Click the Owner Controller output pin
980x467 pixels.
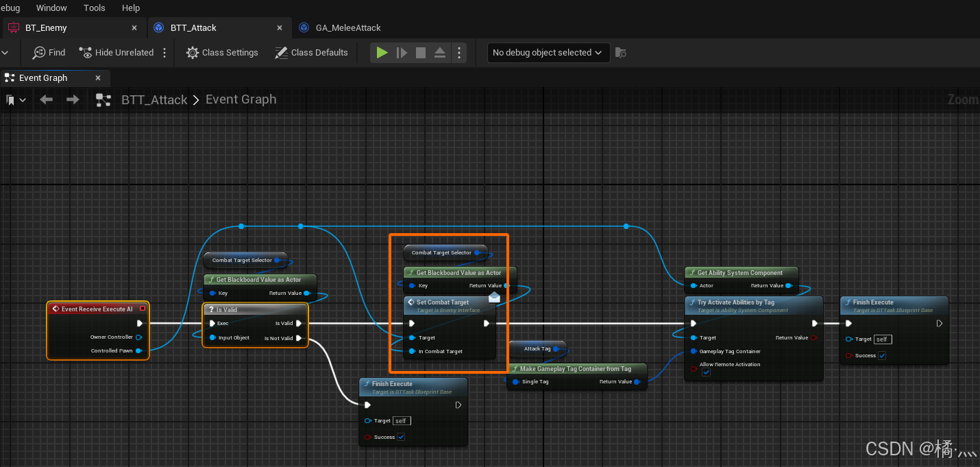pos(138,337)
